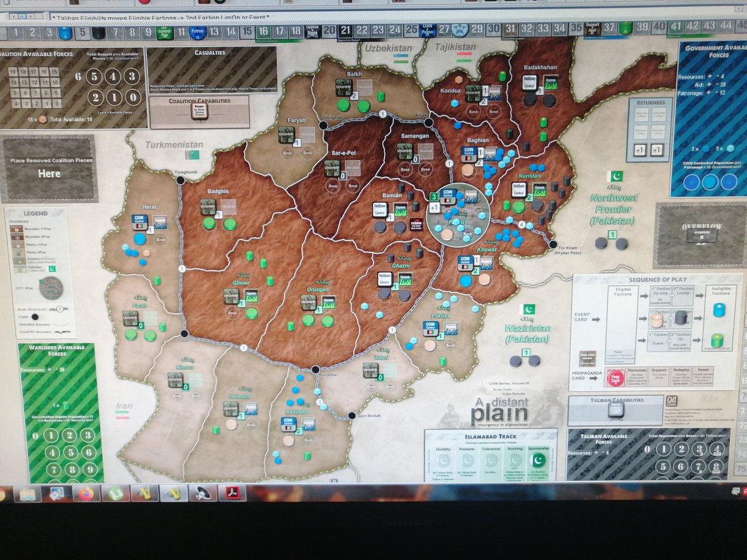Click 'Place Removed Coalition Pieces Here' box

(x=49, y=168)
